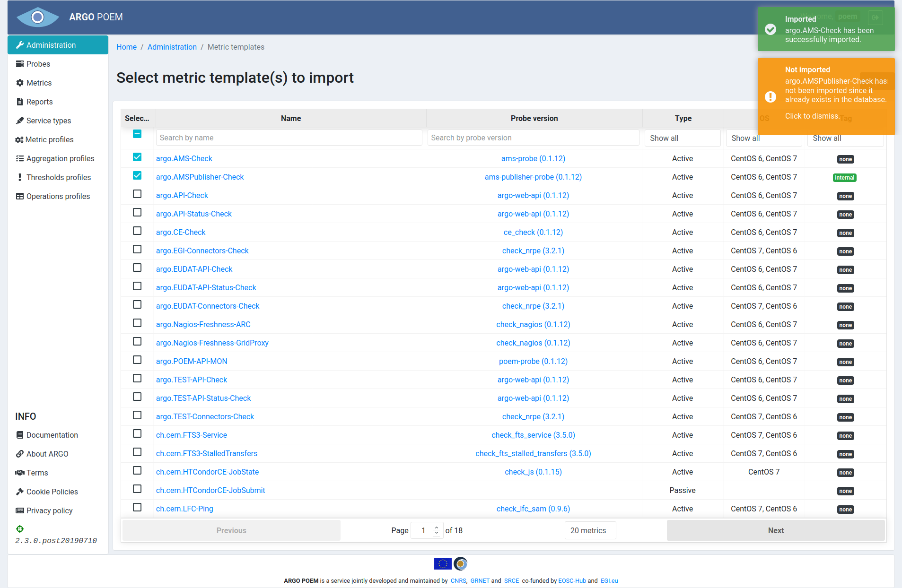Screen dimensions: 902x588
Task: Click the page number stepper arrows
Action: coord(437,530)
